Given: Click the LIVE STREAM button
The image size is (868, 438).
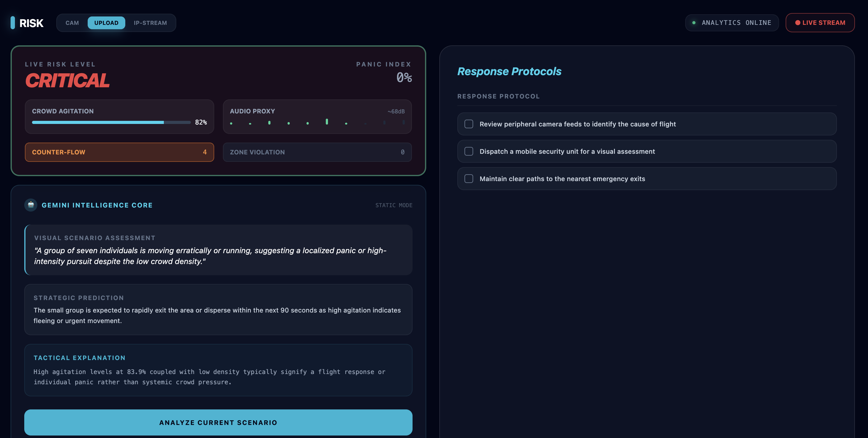Looking at the screenshot, I should tap(820, 23).
